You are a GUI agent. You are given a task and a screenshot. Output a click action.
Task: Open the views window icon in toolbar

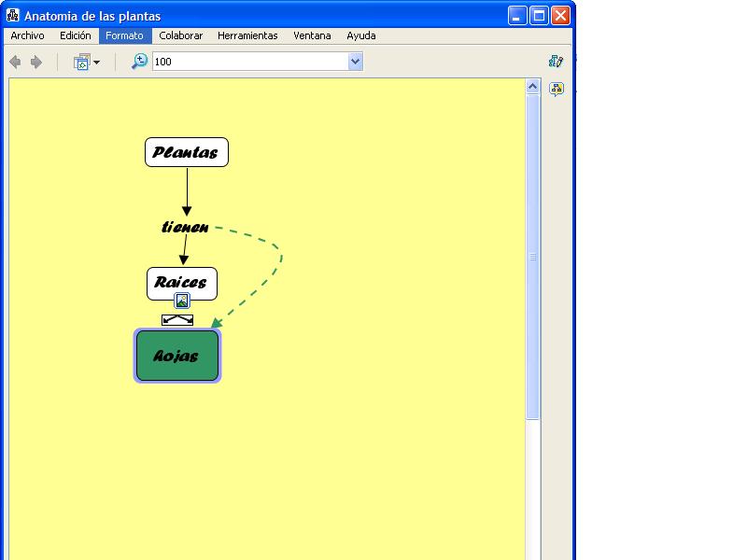(82, 63)
